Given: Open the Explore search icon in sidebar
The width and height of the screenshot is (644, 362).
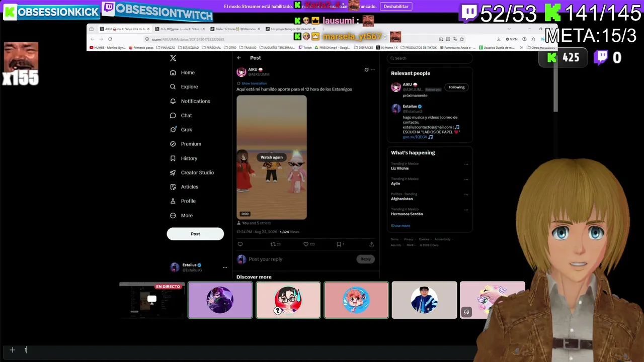Looking at the screenshot, I should tap(173, 87).
